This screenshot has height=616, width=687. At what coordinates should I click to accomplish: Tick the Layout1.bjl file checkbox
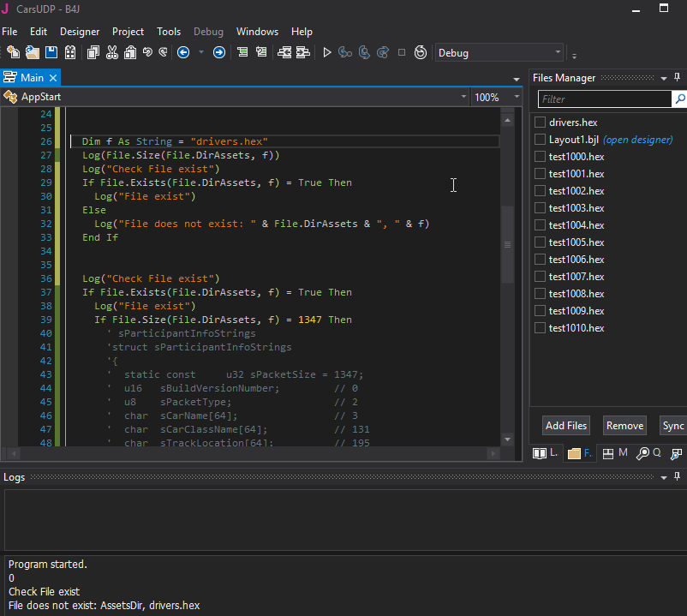(x=540, y=140)
